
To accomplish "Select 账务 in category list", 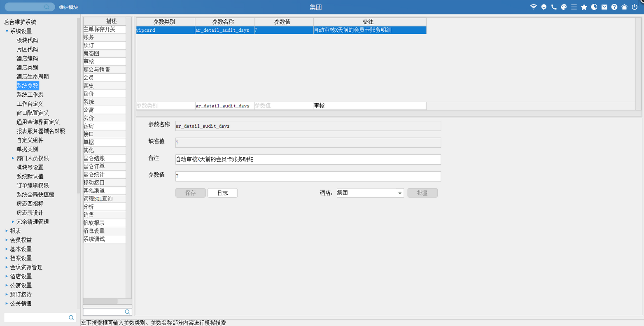I will [x=105, y=37].
